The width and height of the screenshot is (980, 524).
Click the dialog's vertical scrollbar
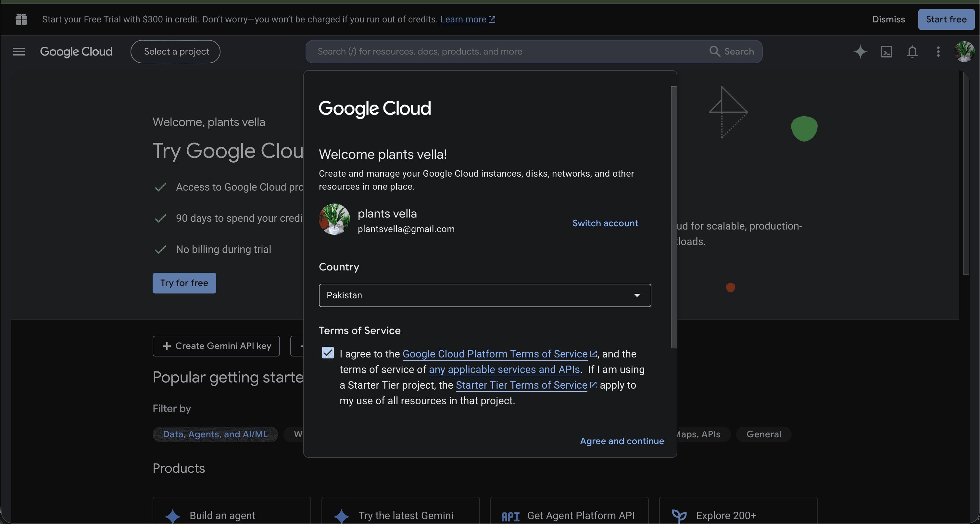click(x=673, y=217)
